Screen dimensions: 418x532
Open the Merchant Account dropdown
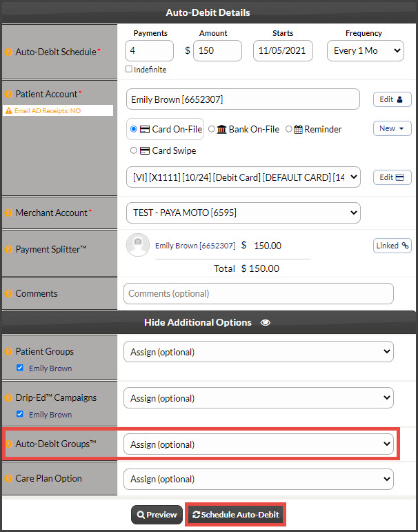pos(243,213)
